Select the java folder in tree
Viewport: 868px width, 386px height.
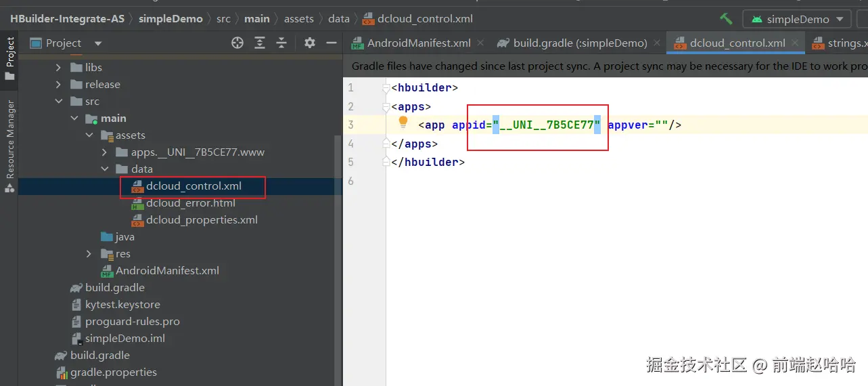[x=124, y=237]
